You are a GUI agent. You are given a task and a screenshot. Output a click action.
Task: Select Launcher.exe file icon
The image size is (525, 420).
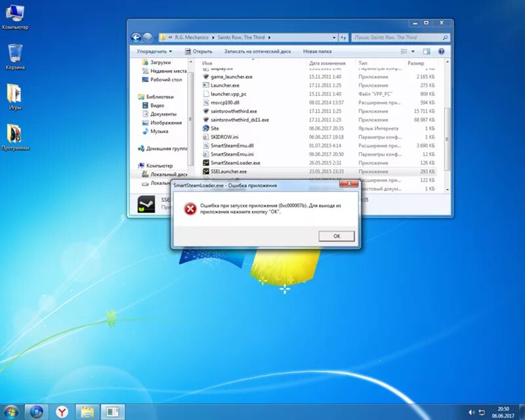(206, 85)
